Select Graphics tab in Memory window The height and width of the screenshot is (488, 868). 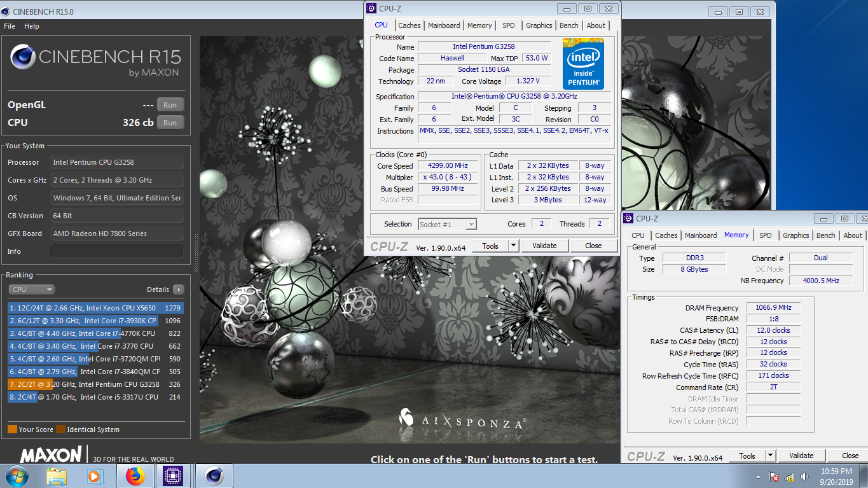796,235
